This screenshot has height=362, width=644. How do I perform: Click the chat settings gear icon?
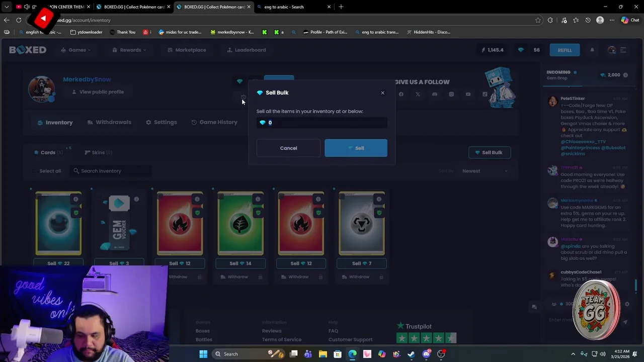tap(627, 304)
